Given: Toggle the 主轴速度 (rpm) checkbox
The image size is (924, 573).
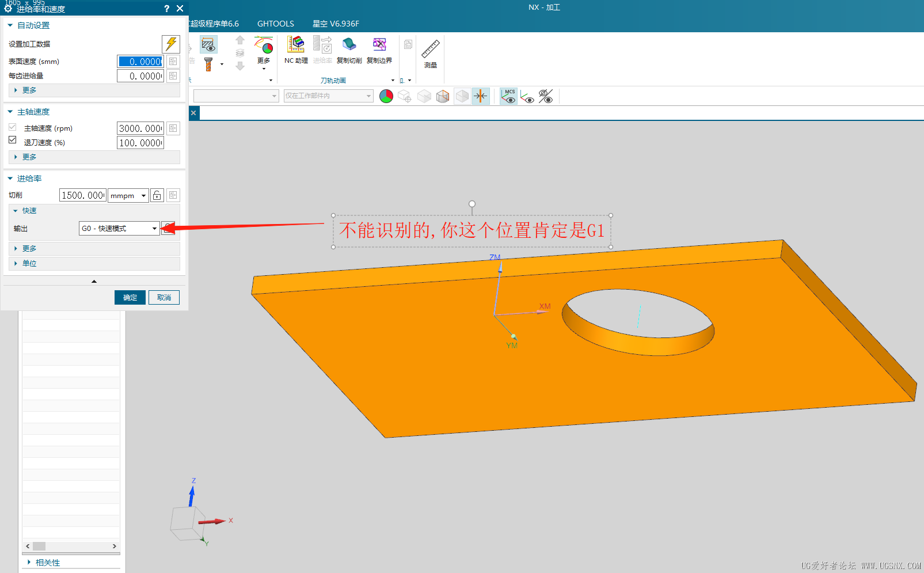Looking at the screenshot, I should pyautogui.click(x=13, y=127).
